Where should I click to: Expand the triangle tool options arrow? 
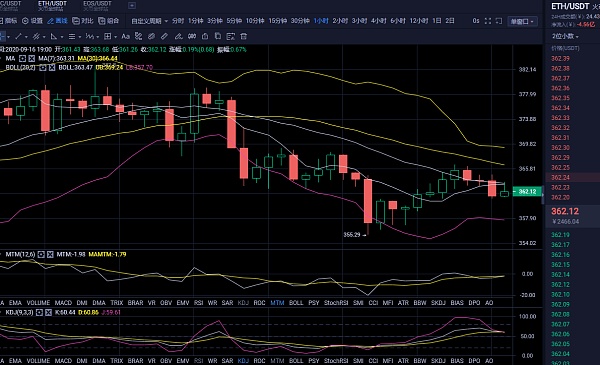(62, 37)
